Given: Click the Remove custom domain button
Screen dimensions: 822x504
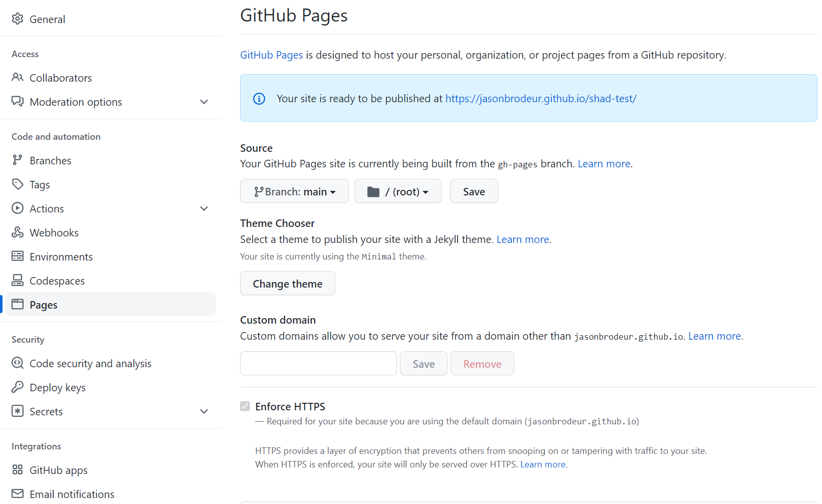Looking at the screenshot, I should pyautogui.click(x=482, y=364).
